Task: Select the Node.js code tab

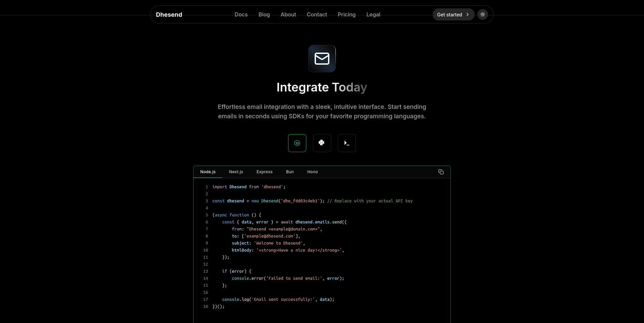Action: pos(208,172)
